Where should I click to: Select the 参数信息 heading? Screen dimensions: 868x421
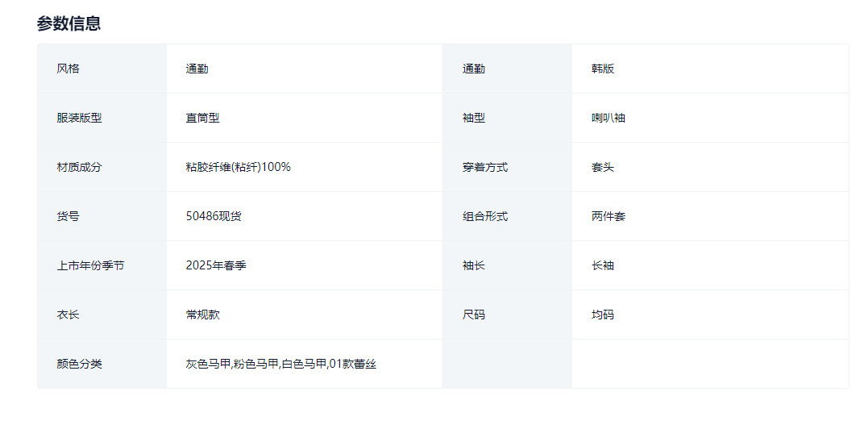(x=69, y=23)
